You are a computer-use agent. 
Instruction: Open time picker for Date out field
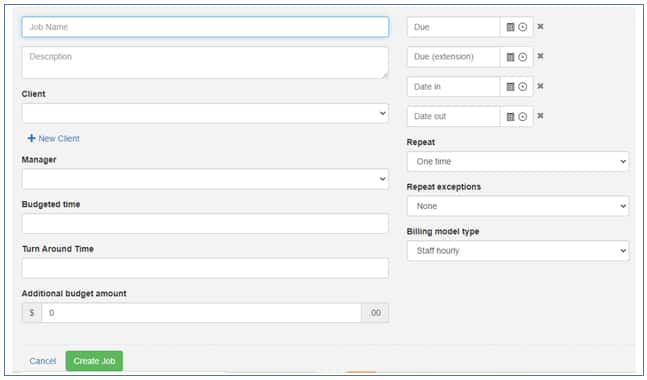tap(522, 117)
